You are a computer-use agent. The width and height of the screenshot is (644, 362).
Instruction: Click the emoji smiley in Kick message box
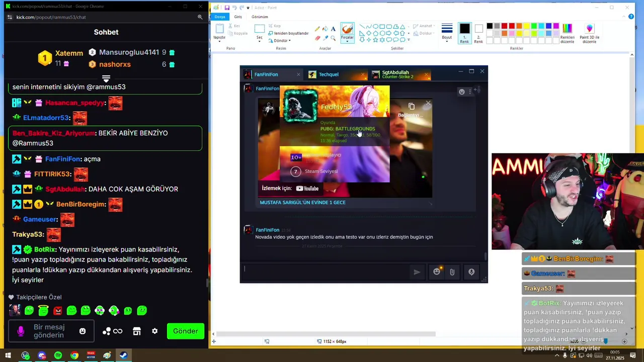(83, 331)
